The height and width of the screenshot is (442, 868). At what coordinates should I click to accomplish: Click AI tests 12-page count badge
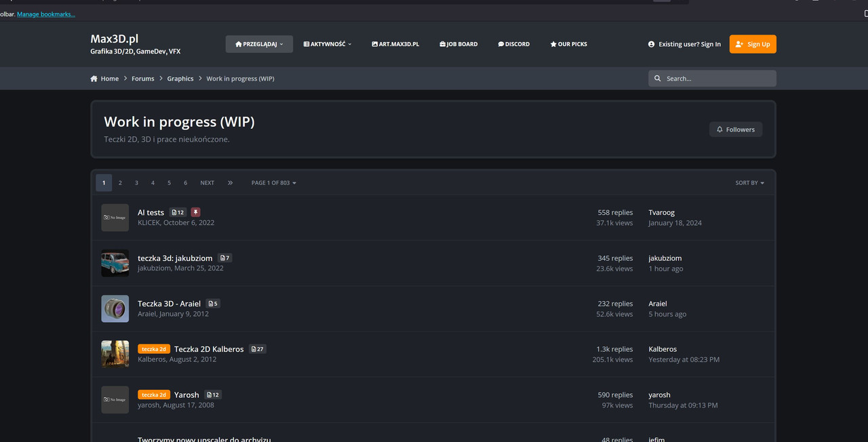(178, 212)
